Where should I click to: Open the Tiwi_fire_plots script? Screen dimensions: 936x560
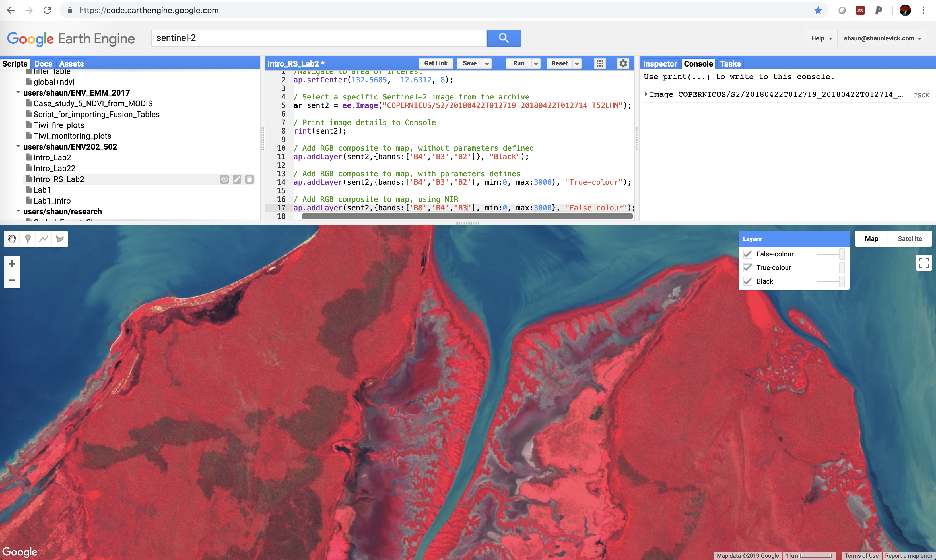(x=59, y=125)
